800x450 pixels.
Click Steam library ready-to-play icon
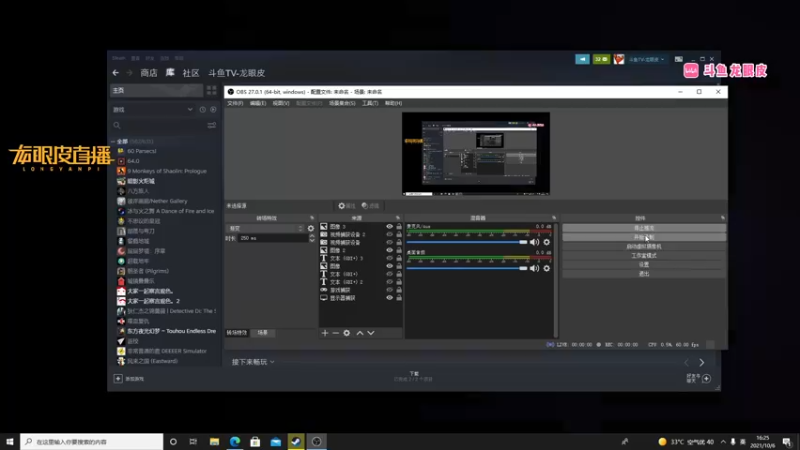[x=213, y=110]
